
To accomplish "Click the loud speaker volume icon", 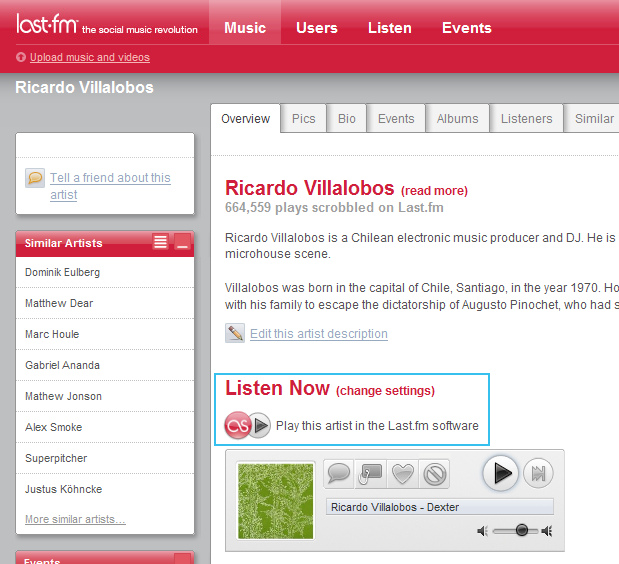I will 547,531.
